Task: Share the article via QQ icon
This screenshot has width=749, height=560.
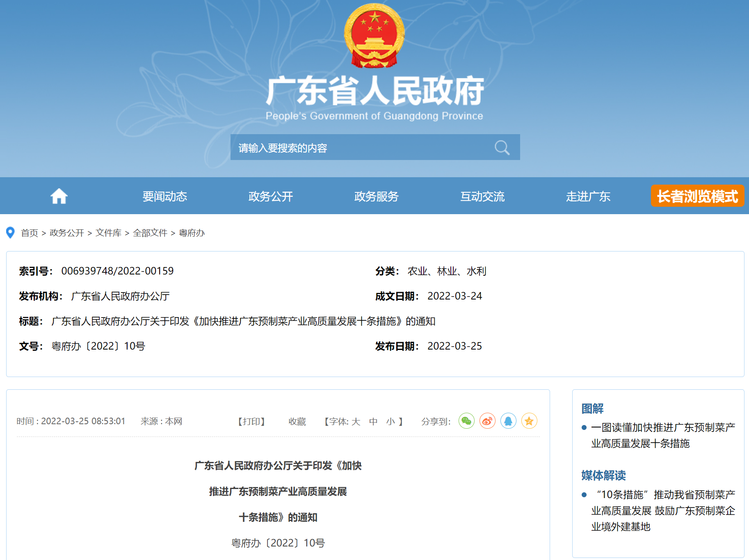Action: (x=508, y=421)
